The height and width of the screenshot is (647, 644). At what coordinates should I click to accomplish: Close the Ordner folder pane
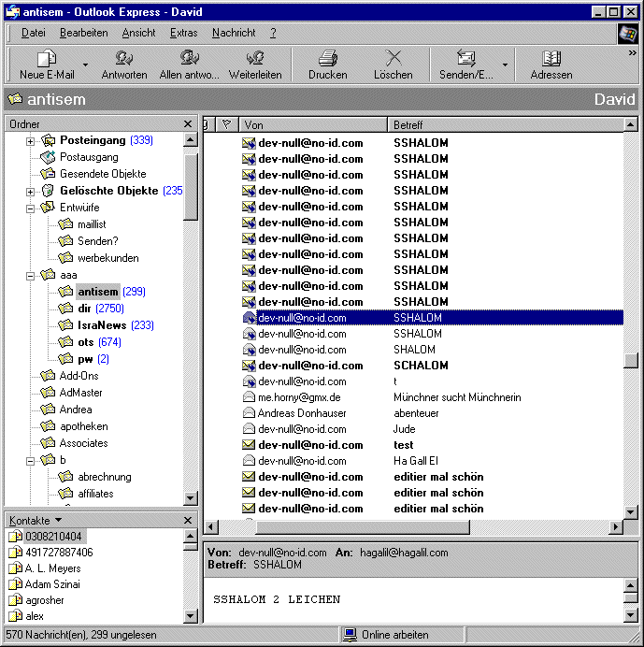(x=188, y=124)
